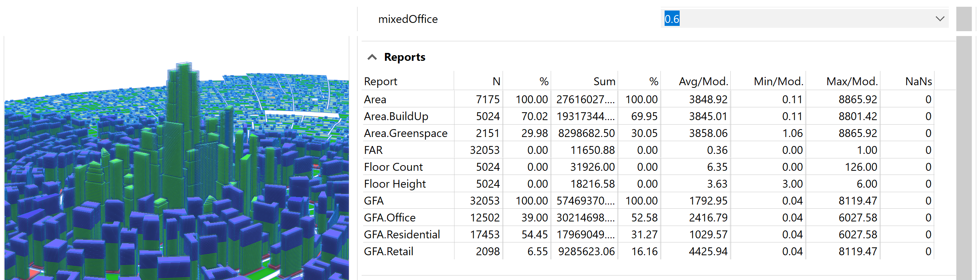Image resolution: width=980 pixels, height=280 pixels.
Task: Click the FAR sum value 11650.88
Action: [x=592, y=150]
